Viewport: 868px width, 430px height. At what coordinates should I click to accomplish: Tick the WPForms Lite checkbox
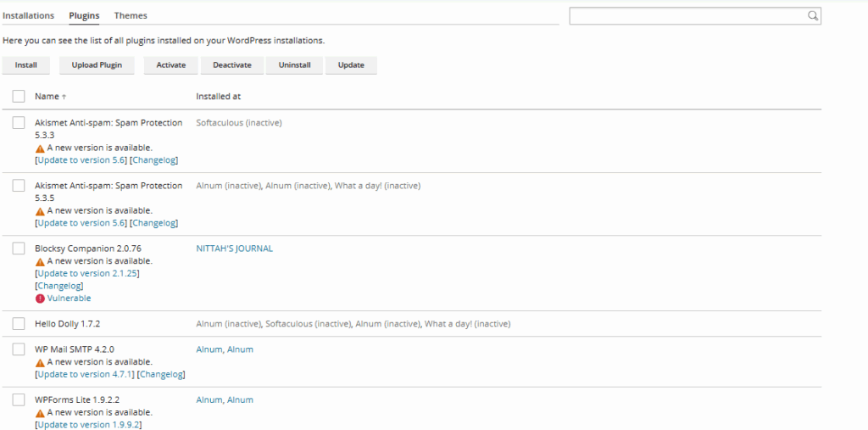(19, 399)
